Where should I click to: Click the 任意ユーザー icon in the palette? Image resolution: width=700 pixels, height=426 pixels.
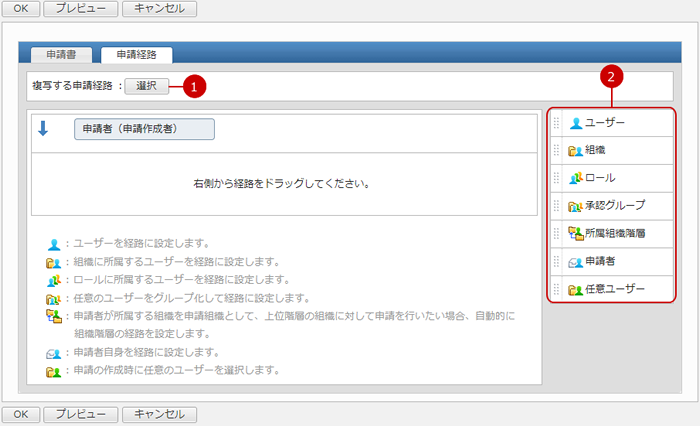(x=576, y=290)
